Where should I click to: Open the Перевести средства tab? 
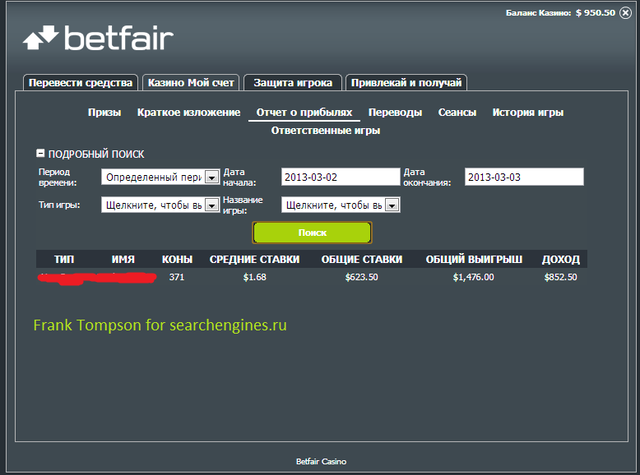pyautogui.click(x=80, y=83)
